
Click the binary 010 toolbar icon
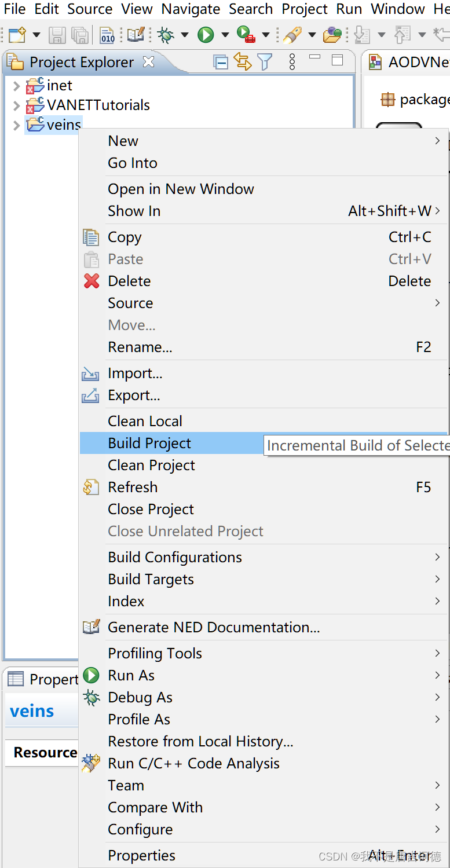107,35
